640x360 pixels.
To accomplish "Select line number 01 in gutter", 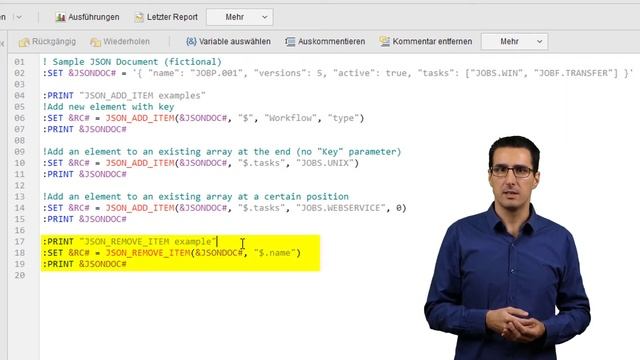I will click(20, 62).
